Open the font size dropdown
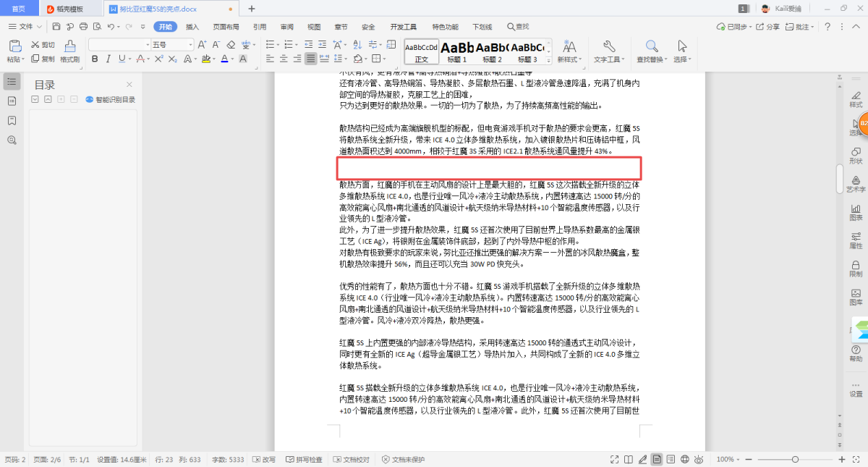This screenshot has height=467, width=868. pyautogui.click(x=190, y=44)
